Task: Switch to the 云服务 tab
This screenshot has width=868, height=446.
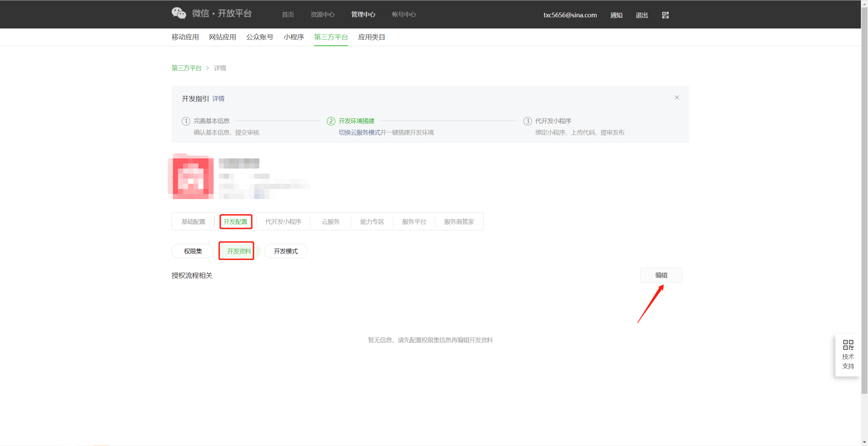Action: pos(330,222)
